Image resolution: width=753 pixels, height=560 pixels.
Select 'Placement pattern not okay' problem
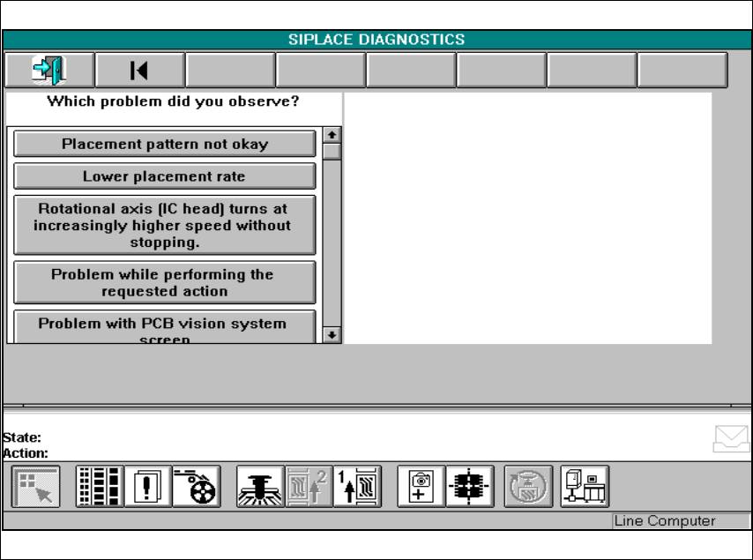(x=165, y=144)
